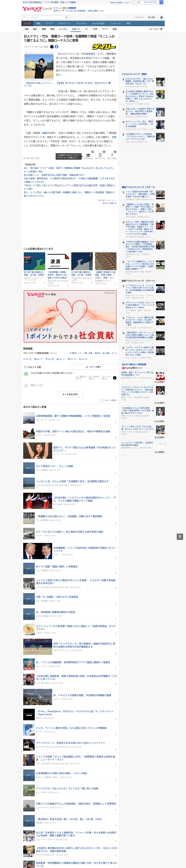Click the comment count icon below headline
Image resolution: width=186 pixels, height=868 pixels.
coord(42,47)
